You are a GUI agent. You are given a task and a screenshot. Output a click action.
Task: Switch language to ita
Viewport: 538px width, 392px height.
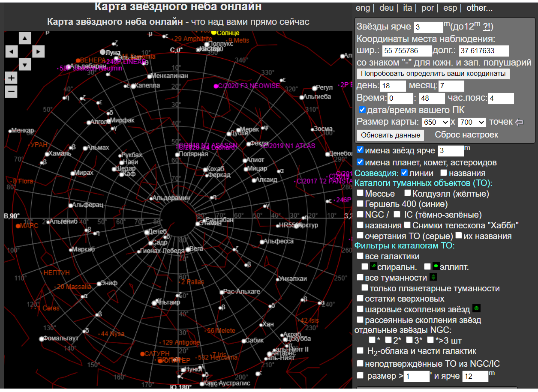(x=407, y=8)
